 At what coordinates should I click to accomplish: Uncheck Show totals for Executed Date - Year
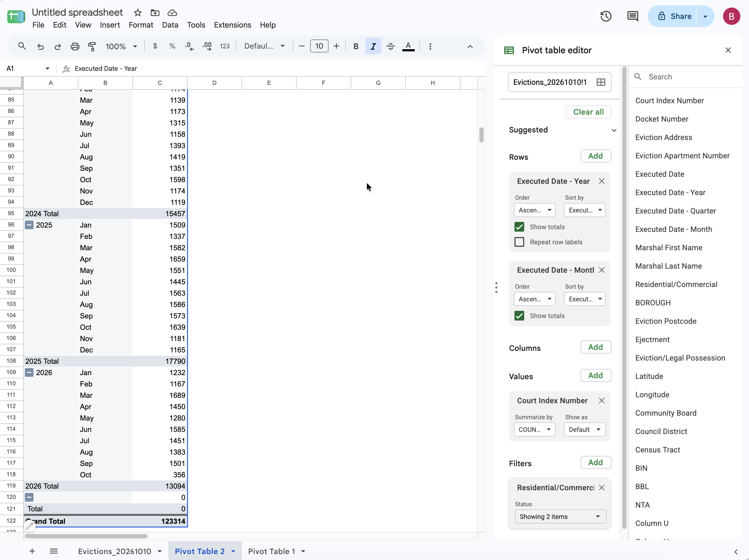click(x=519, y=227)
